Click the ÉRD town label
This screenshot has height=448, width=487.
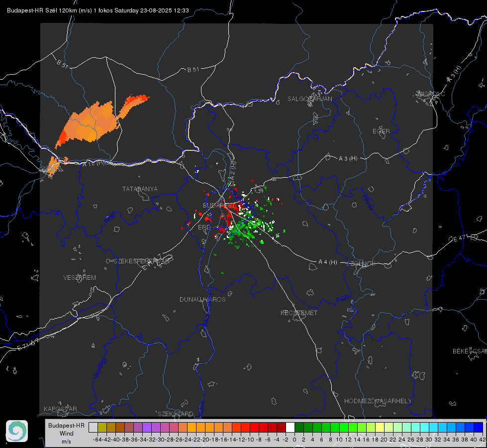[x=204, y=227]
